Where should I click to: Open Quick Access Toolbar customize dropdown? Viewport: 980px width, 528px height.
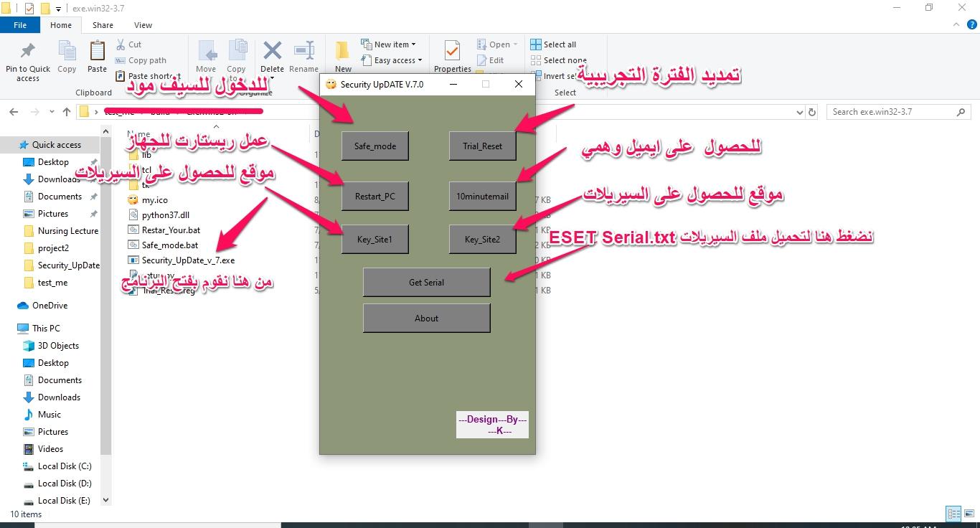[59, 9]
